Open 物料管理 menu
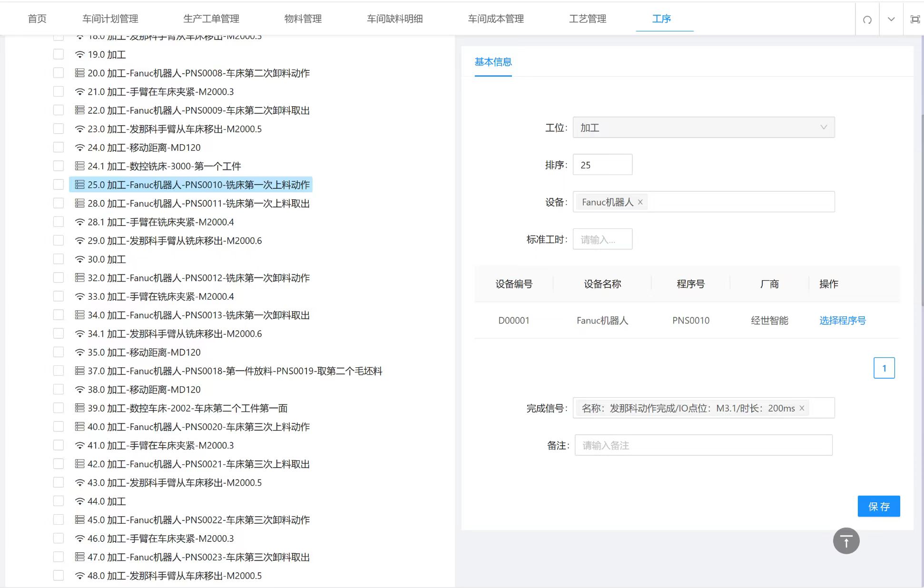 303,19
